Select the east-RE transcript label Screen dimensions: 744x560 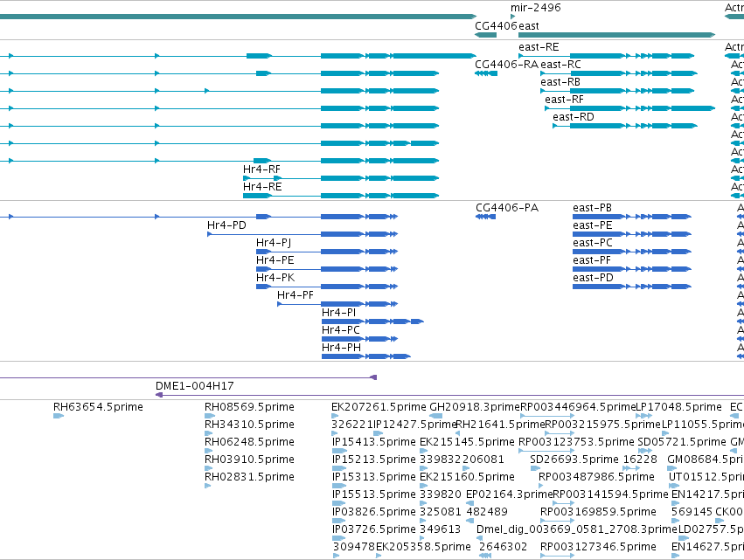539,47
